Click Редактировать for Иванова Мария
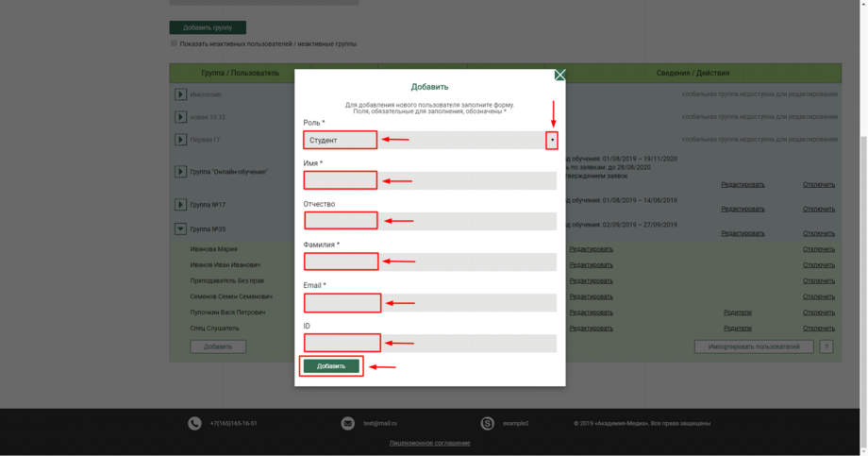 (591, 249)
